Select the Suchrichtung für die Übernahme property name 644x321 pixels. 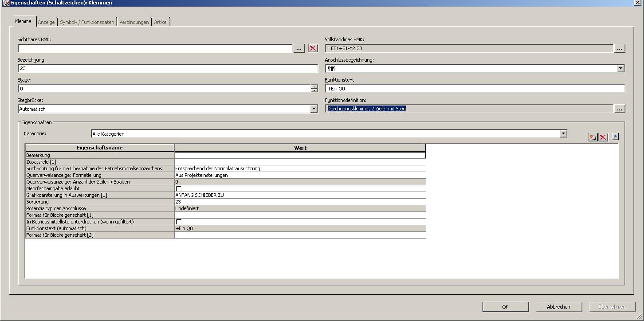pyautogui.click(x=100, y=168)
